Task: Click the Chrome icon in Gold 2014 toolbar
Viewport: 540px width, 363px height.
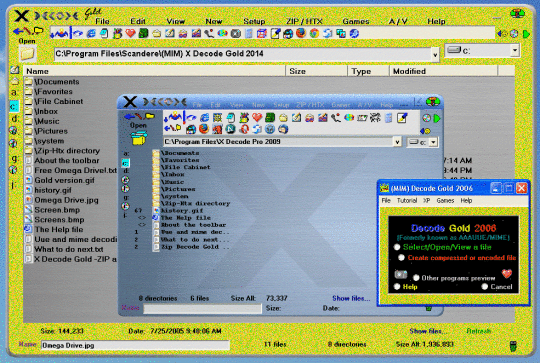Action: tap(314, 33)
